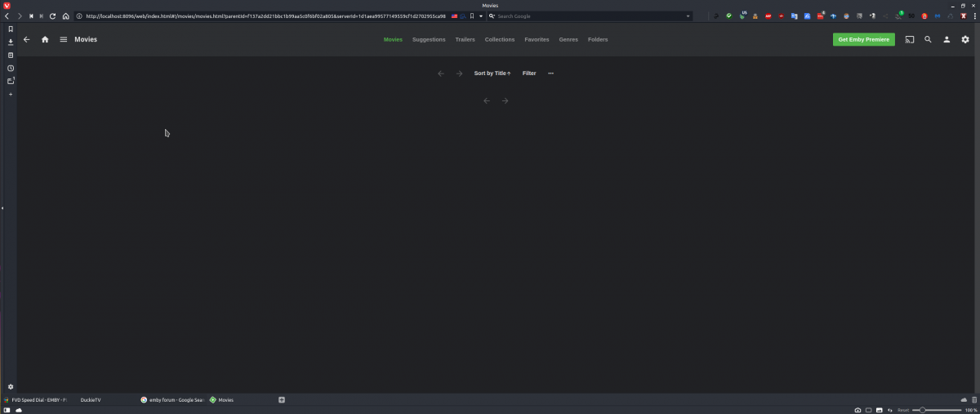Go back using Emby's back arrow
980x414 pixels.
[26, 39]
